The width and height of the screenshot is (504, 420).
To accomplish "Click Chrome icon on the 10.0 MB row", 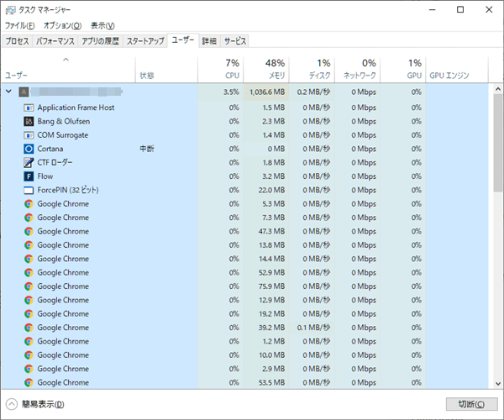I will [29, 355].
